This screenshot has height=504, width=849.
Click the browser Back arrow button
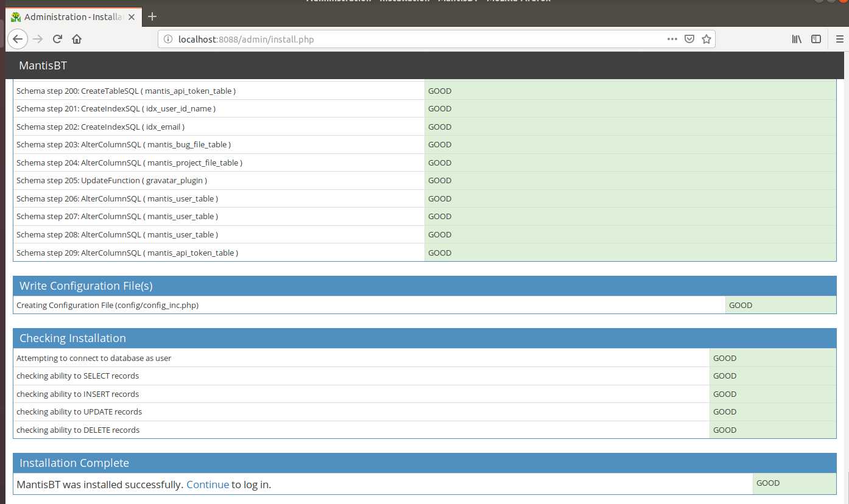(18, 39)
